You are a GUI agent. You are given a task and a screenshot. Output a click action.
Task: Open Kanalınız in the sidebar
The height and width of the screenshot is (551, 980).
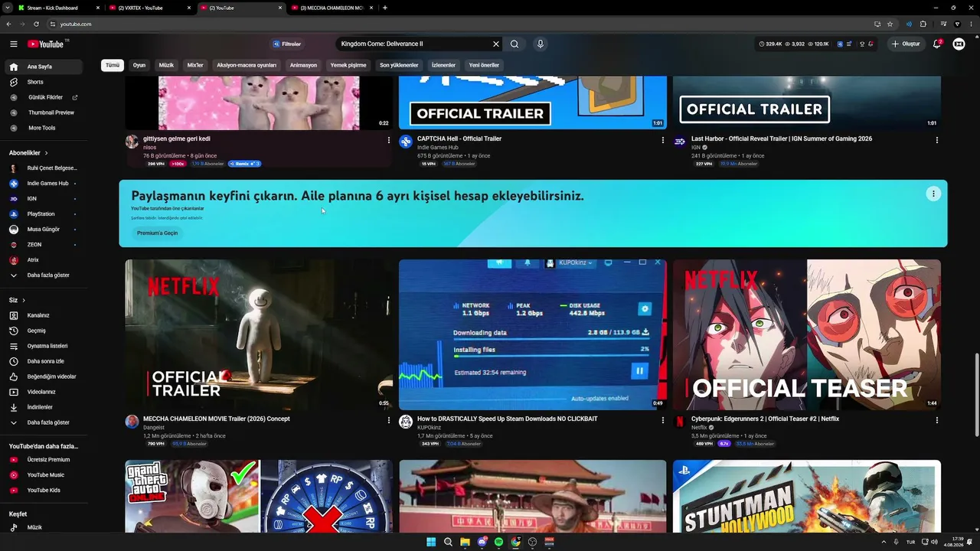(x=42, y=315)
